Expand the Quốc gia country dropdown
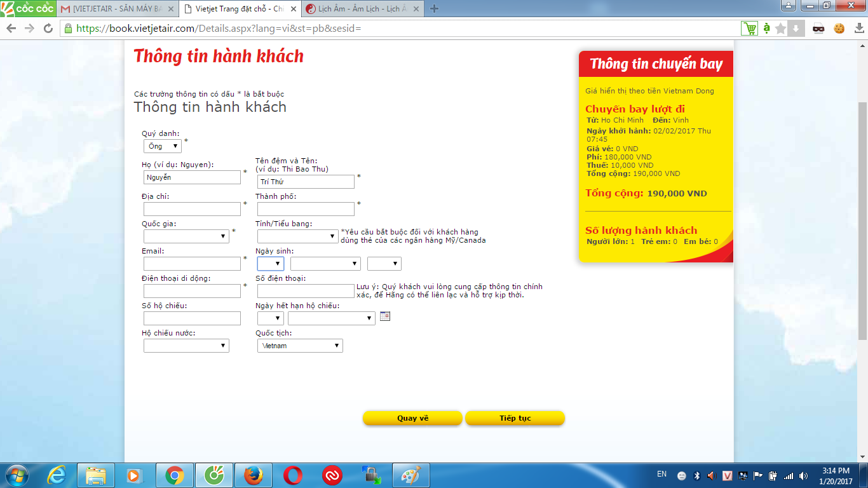Viewport: 868px width, 488px height. 186,236
